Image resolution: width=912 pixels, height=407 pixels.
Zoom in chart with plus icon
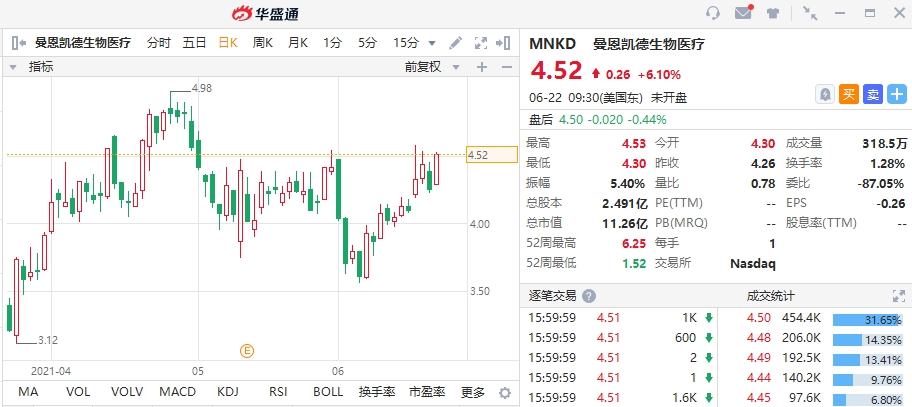point(482,67)
